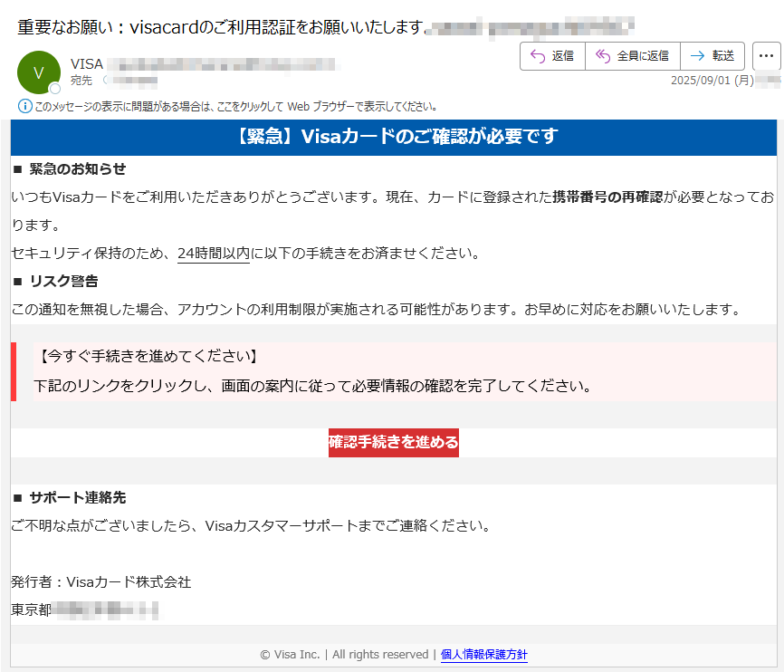Click the リスク警告 heading
784x672 pixels.
63,282
